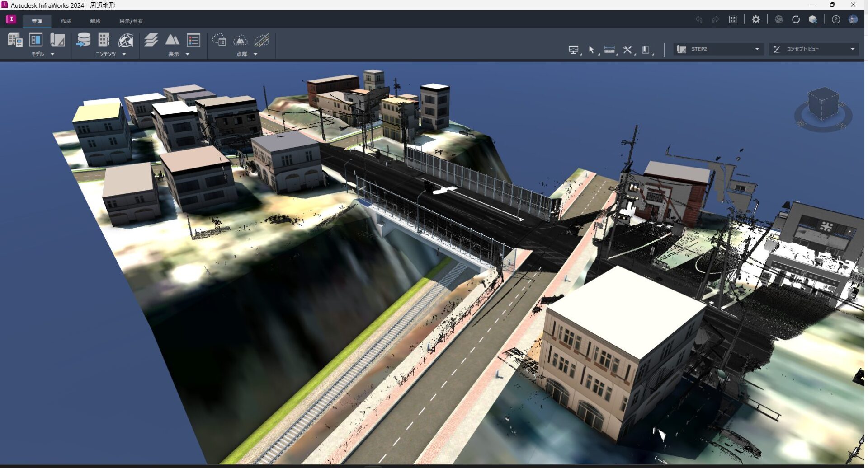Open the 解析 ribbon tab

(95, 21)
